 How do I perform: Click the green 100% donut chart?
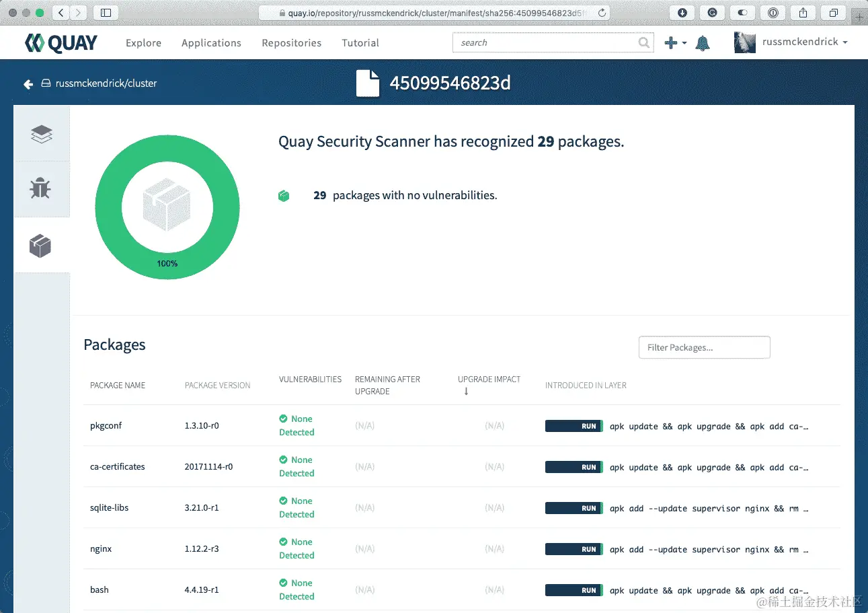click(167, 207)
